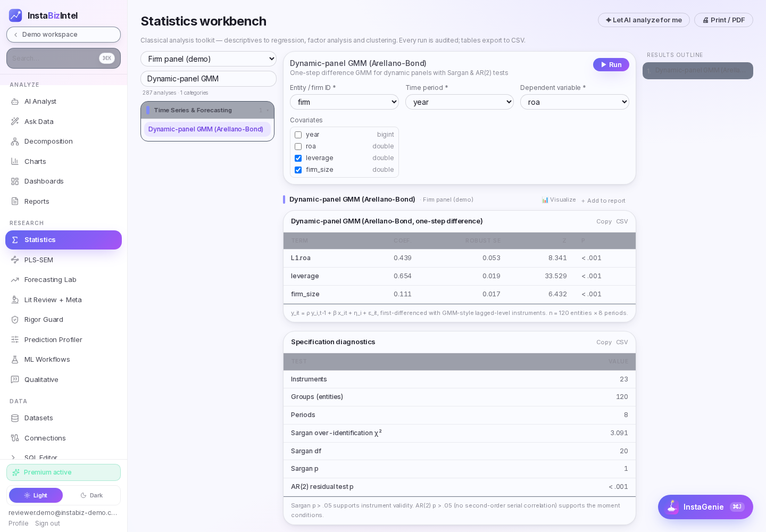Open Charts bar icon in sidebar
The image size is (766, 532).
coord(15,161)
